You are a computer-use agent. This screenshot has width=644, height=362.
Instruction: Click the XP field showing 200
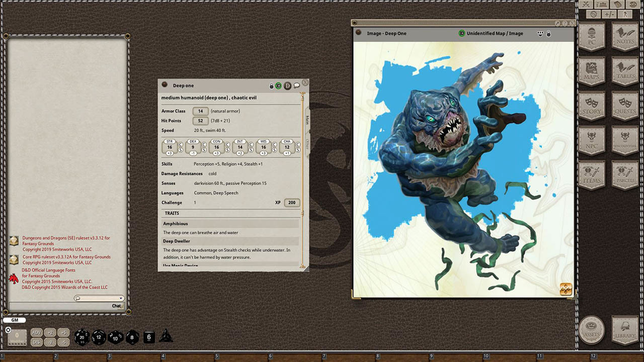click(x=291, y=202)
